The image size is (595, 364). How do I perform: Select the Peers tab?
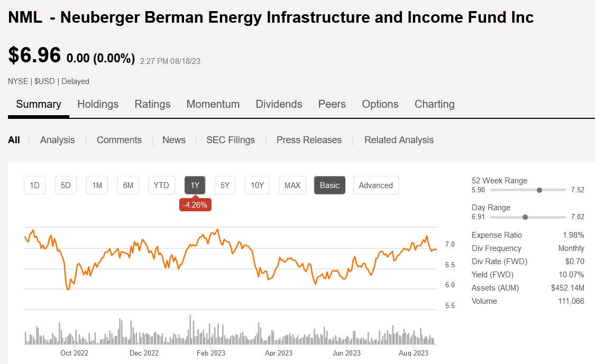coord(332,104)
